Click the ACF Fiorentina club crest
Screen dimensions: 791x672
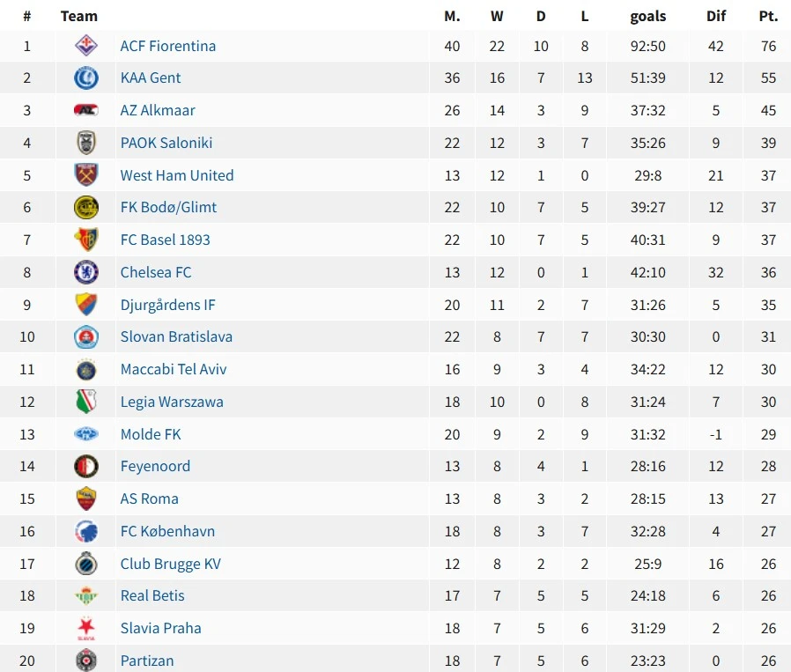coord(86,46)
